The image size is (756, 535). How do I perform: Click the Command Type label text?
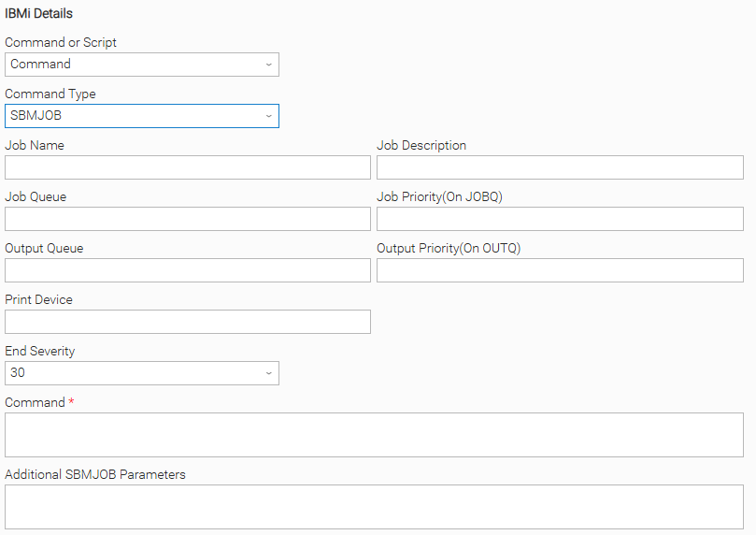point(50,94)
